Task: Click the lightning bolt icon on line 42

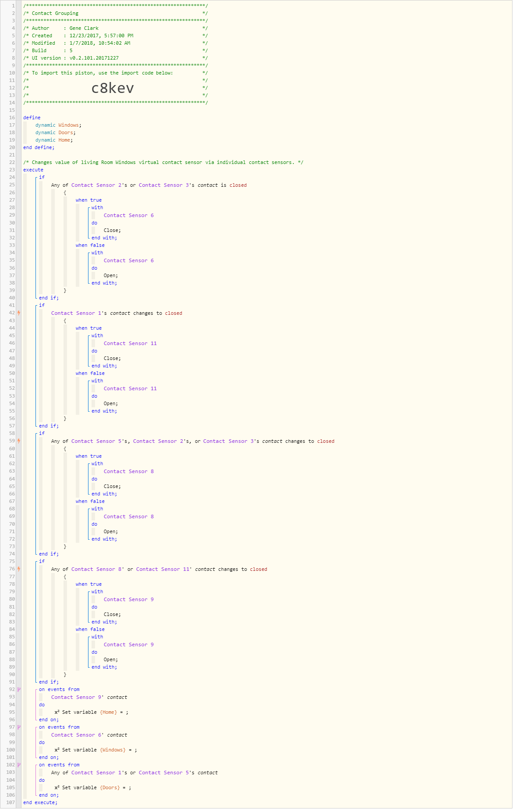Action: (x=19, y=313)
